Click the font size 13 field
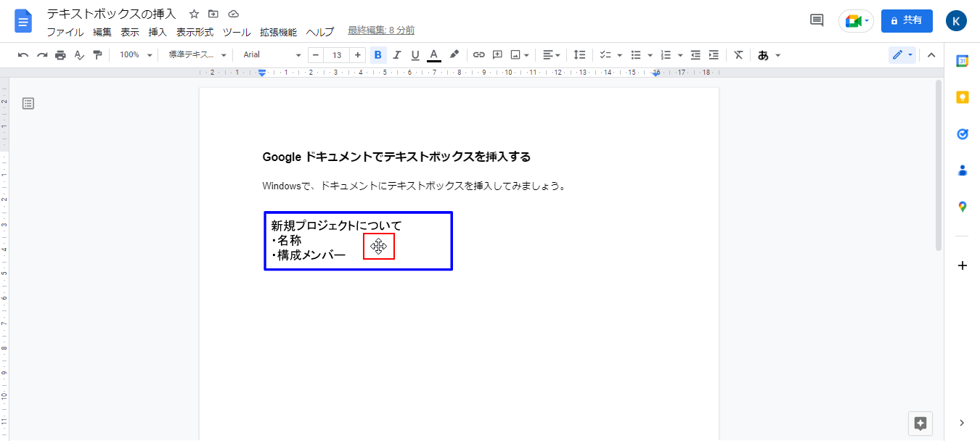 [337, 55]
